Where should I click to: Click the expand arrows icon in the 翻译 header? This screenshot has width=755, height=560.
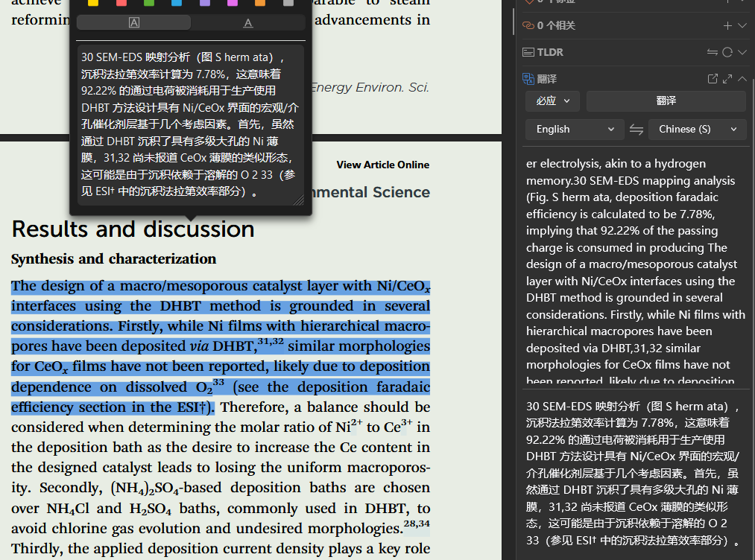click(727, 79)
